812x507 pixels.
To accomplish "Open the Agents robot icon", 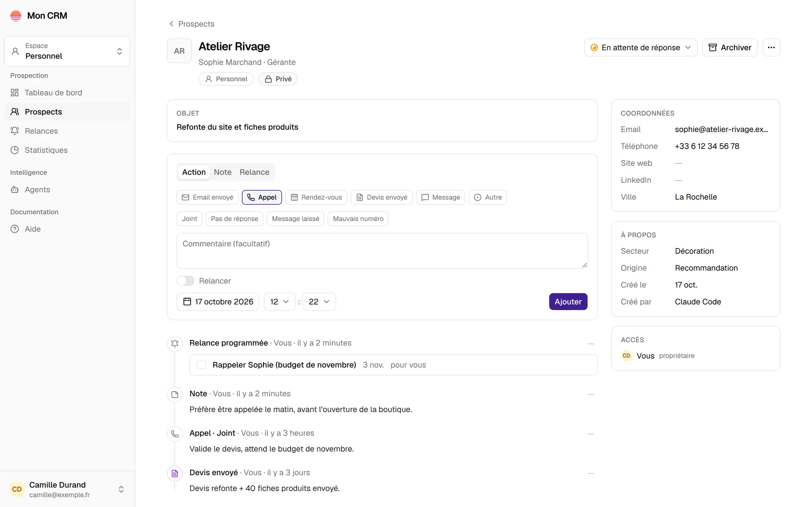I will click(15, 190).
